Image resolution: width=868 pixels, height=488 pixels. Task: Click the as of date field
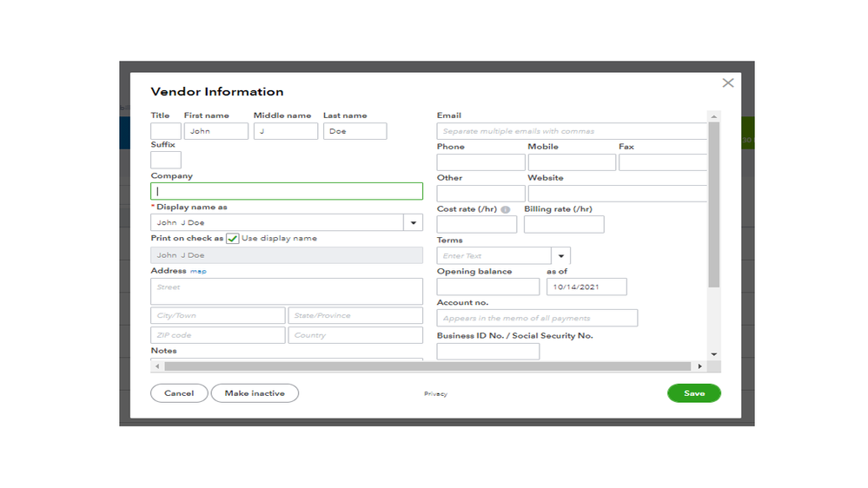pos(586,287)
